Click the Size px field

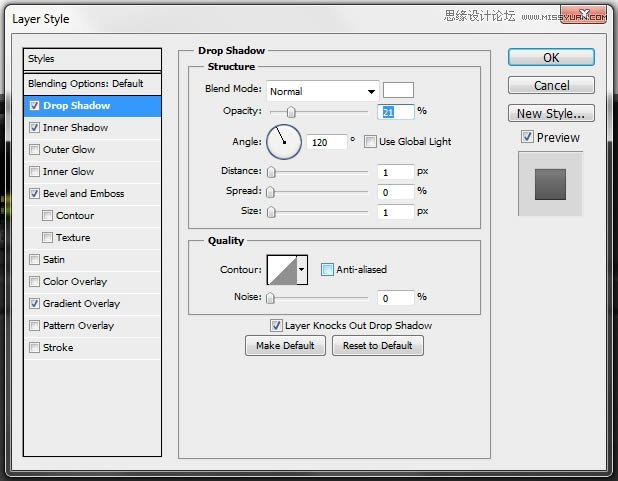395,213
